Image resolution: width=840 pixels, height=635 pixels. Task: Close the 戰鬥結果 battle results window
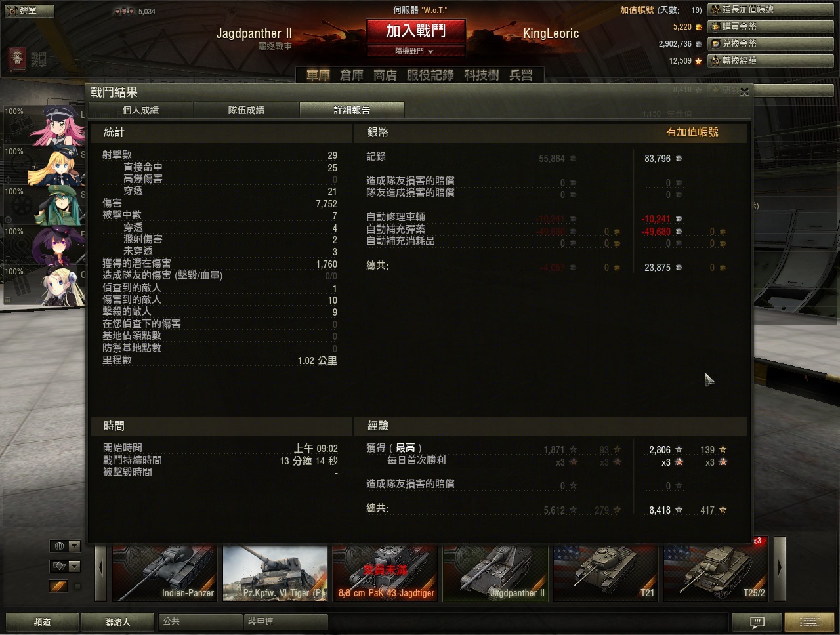[x=744, y=92]
